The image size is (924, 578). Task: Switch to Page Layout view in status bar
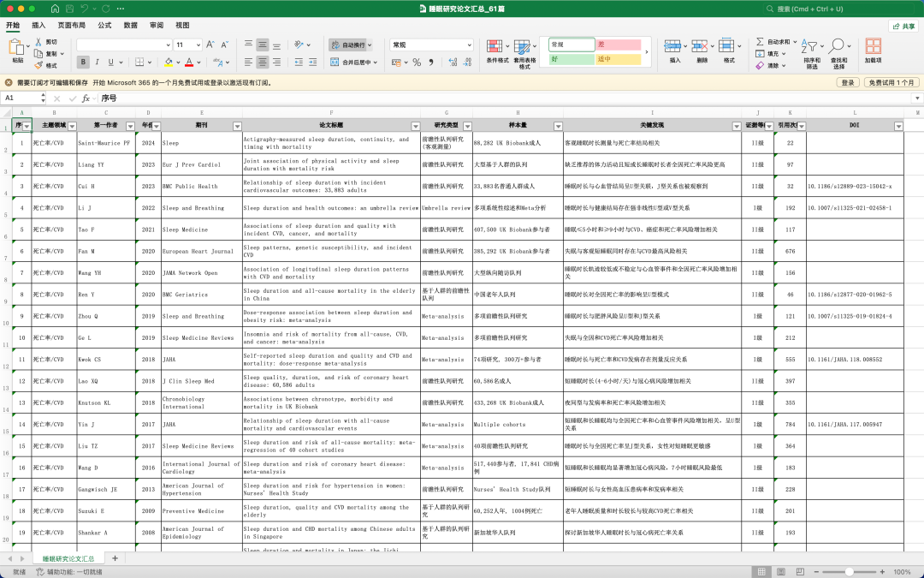point(781,571)
